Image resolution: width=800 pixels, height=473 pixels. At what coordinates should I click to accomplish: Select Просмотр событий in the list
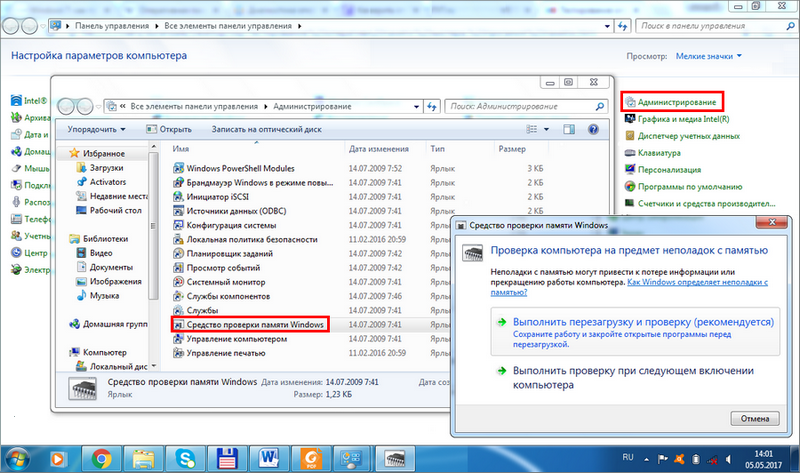[223, 268]
